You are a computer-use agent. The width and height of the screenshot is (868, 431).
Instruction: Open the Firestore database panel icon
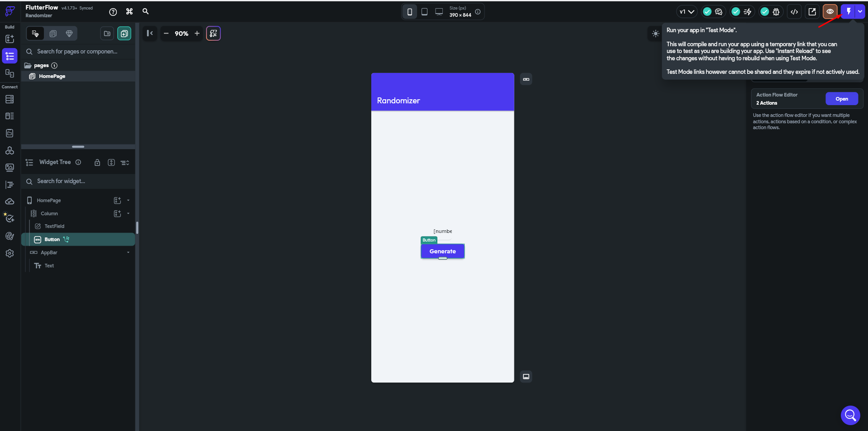[10, 99]
